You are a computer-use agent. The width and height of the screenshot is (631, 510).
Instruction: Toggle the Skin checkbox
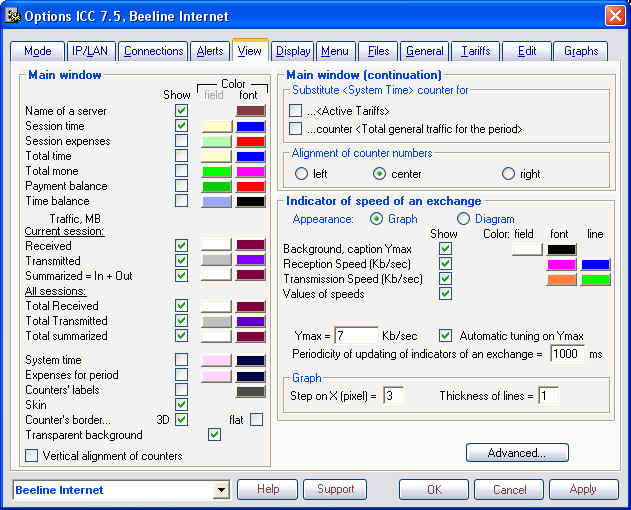click(x=181, y=405)
